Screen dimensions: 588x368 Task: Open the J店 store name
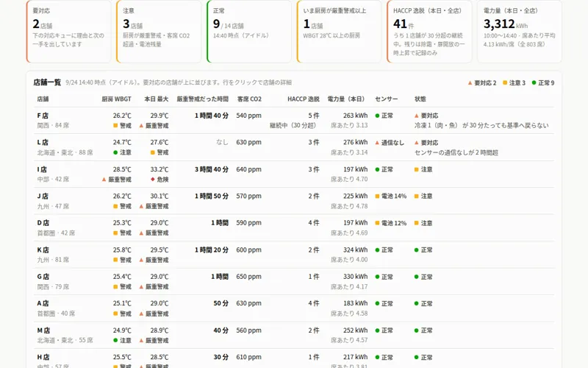pyautogui.click(x=43, y=196)
